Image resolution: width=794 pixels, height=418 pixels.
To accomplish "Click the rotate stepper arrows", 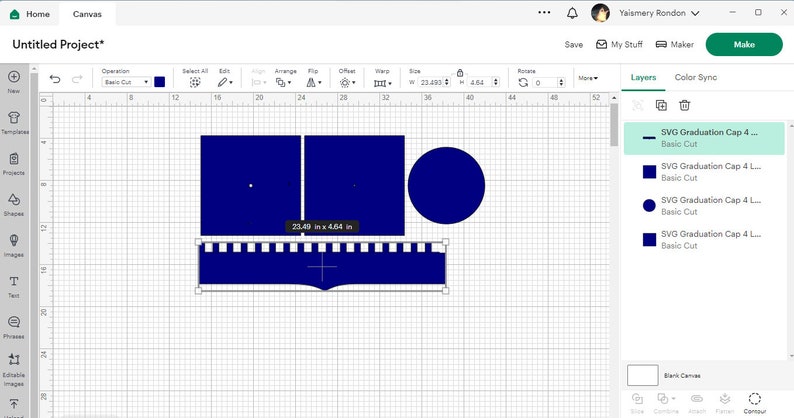I will tap(561, 82).
